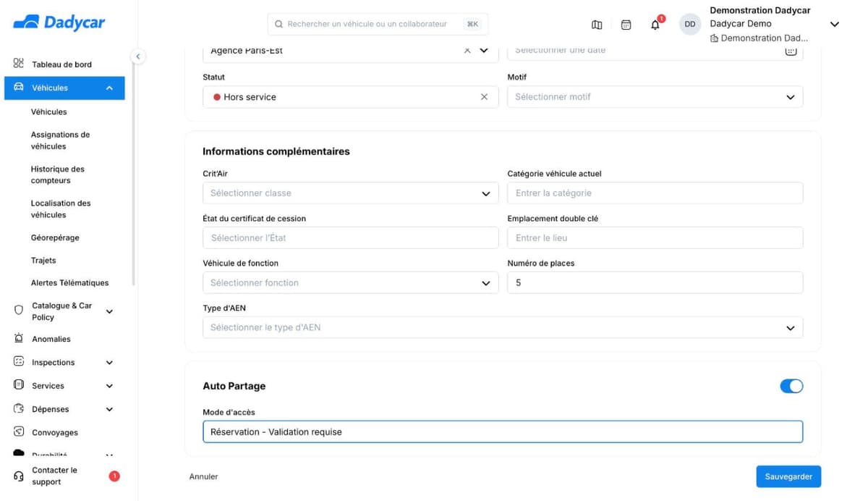Click the Mode d'accès field

pos(503,431)
